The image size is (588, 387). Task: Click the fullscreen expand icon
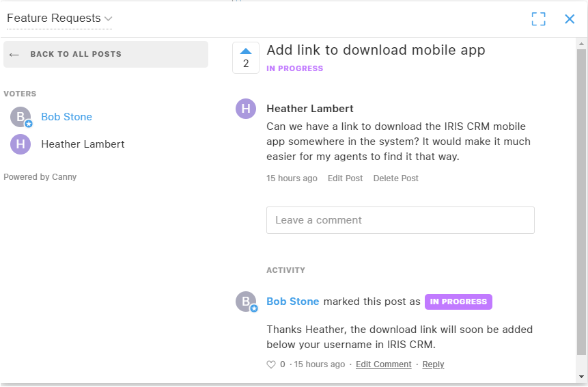[538, 19]
